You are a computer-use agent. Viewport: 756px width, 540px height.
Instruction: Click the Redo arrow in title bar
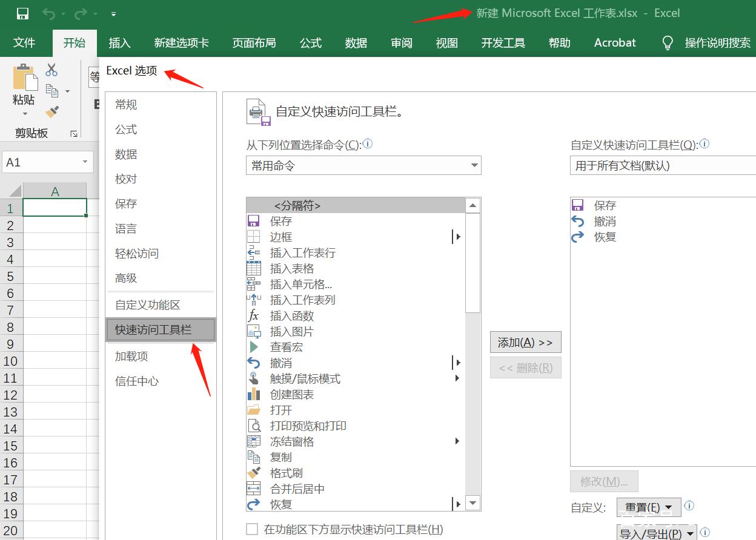(x=80, y=13)
